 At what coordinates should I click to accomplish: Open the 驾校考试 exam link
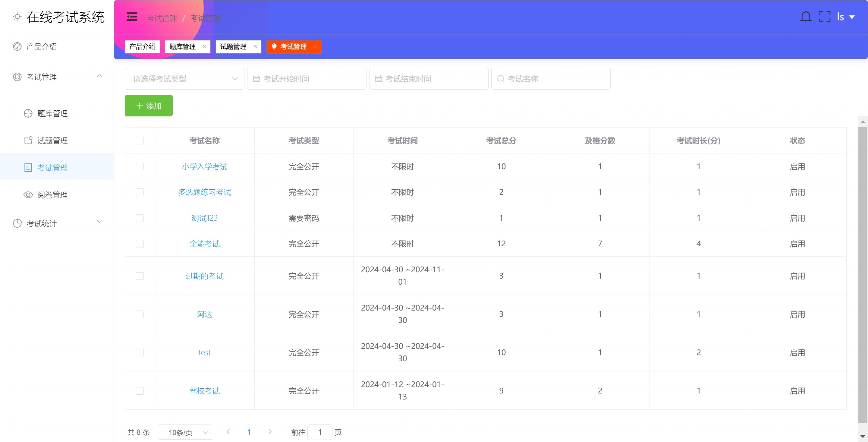click(204, 391)
